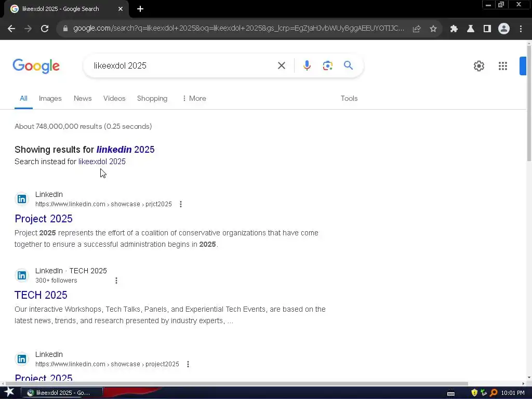This screenshot has height=399, width=532.
Task: Click the LinkedIn favicon of the project2025 result
Action: pyautogui.click(x=22, y=359)
